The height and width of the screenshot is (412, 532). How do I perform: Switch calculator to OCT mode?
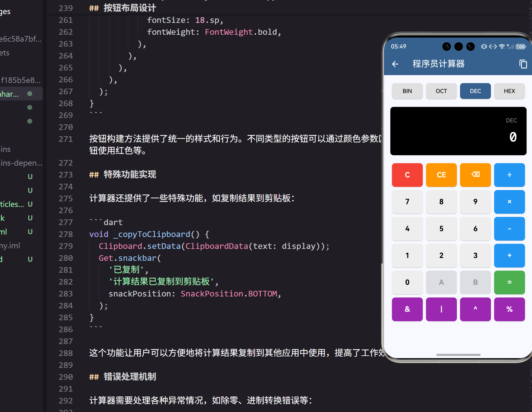coord(441,91)
